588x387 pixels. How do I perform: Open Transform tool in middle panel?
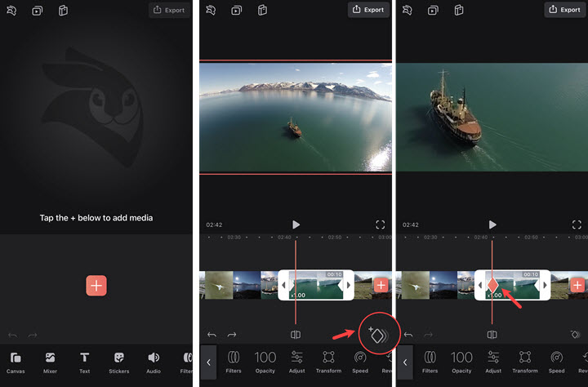(x=328, y=363)
